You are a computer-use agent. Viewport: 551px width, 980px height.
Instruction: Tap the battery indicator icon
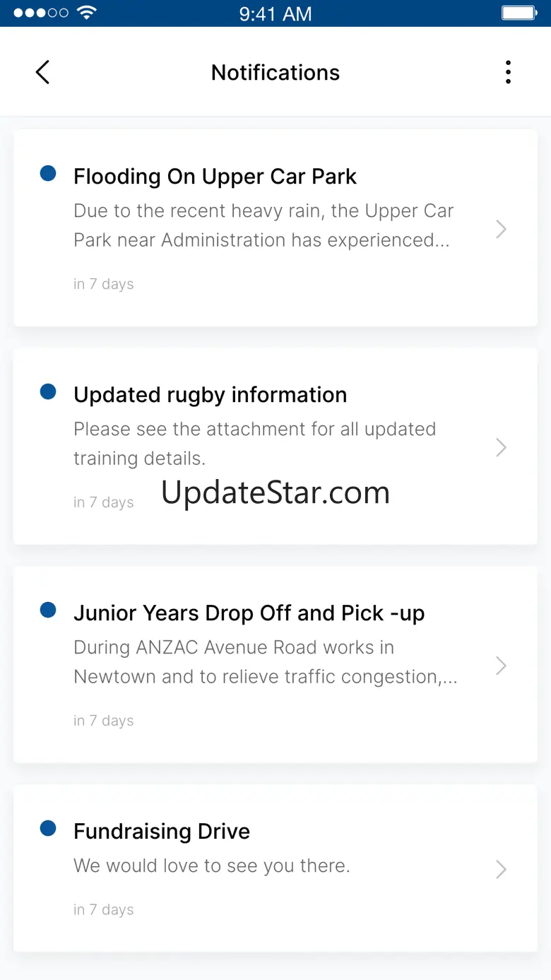[519, 13]
